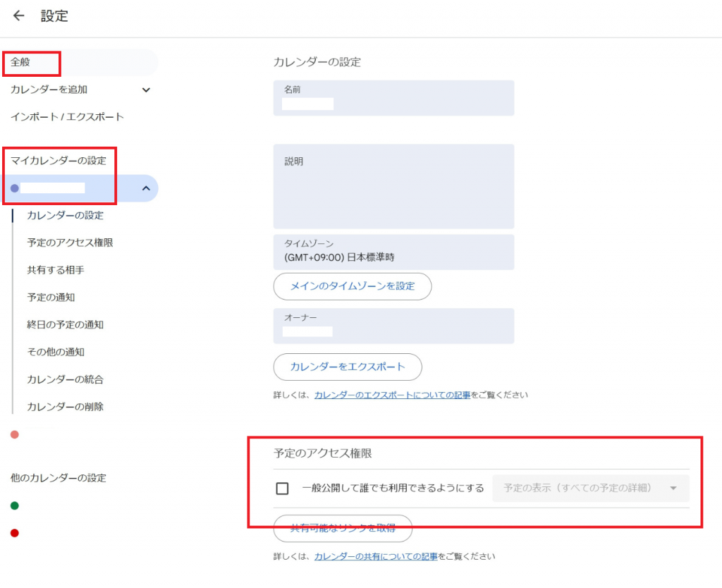Open インポート / エクスポート settings
This screenshot has width=722, height=588.
click(x=67, y=117)
